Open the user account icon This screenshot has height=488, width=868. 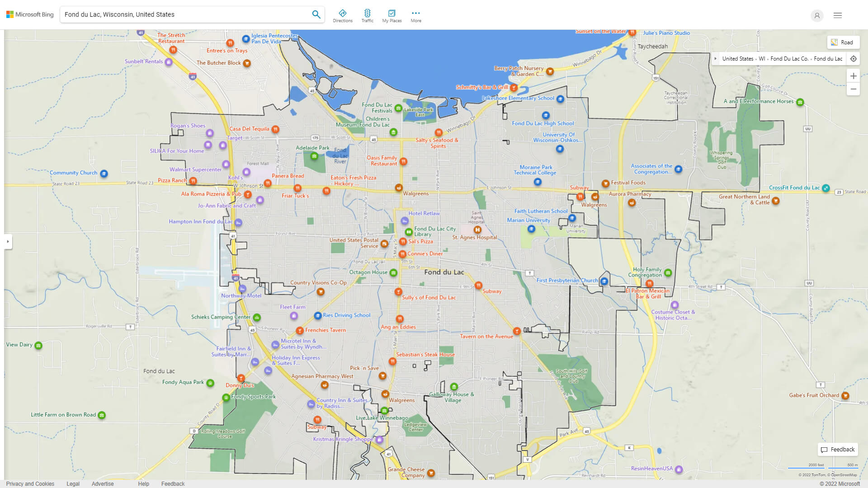[x=817, y=15]
